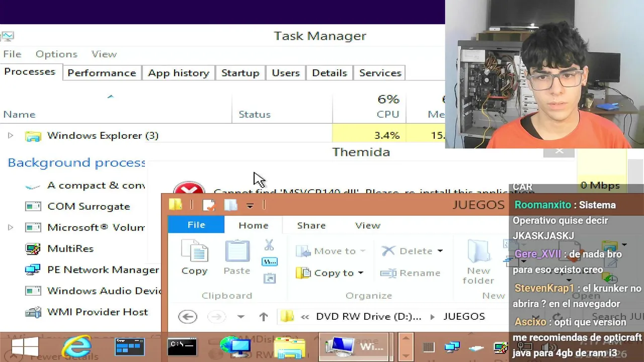Expand the address bar chevron before DVD RW Drive
The width and height of the screenshot is (644, 362).
[304, 317]
